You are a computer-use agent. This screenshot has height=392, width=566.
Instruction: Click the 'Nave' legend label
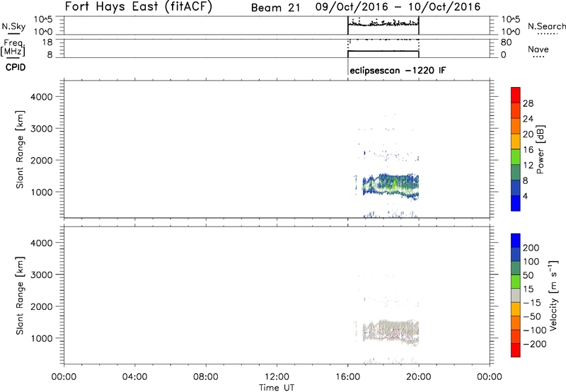(538, 50)
